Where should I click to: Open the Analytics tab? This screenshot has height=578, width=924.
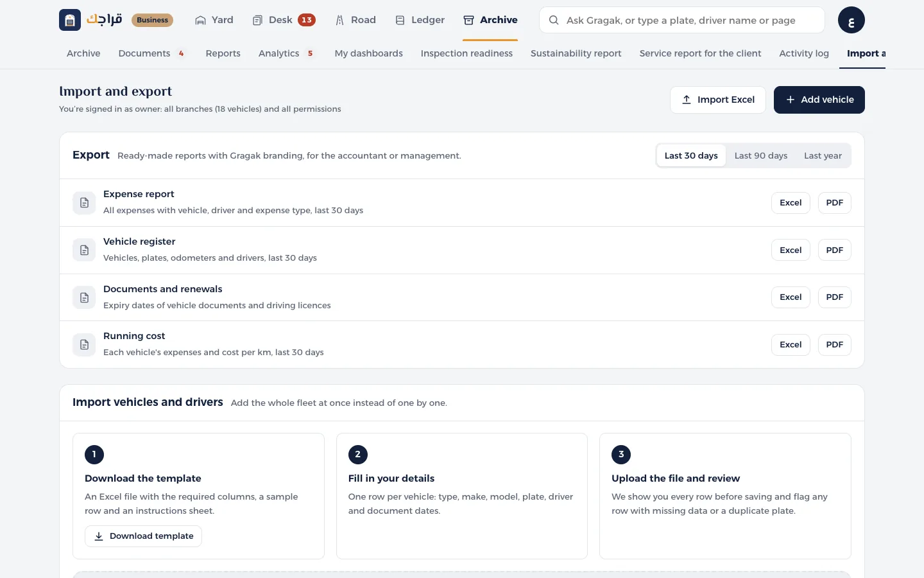click(x=287, y=53)
